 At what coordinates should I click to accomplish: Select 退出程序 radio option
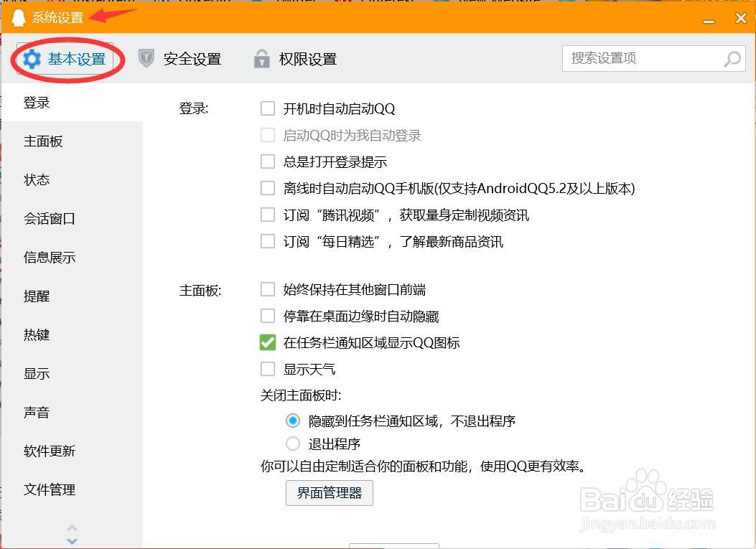click(x=293, y=444)
